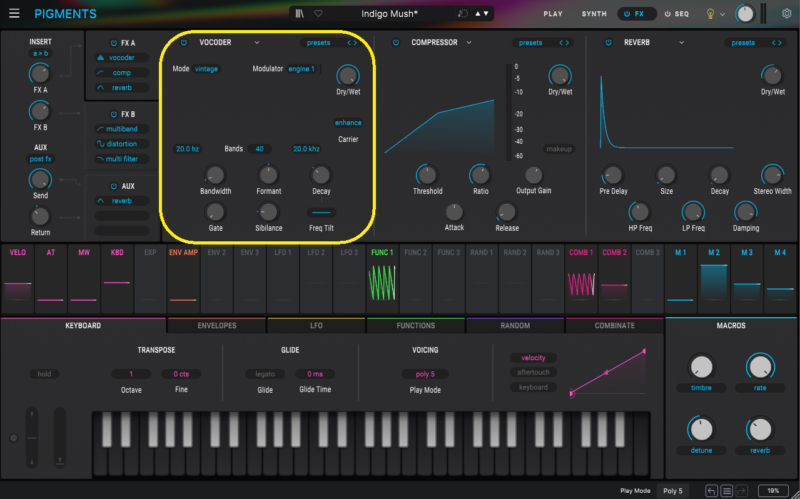The width and height of the screenshot is (800, 499).
Task: Click the preset name Indigo Mush
Action: (390, 14)
